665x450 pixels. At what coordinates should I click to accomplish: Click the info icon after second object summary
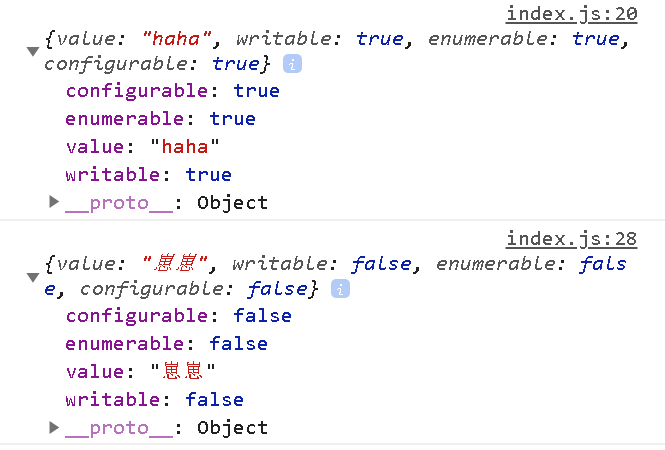point(341,289)
